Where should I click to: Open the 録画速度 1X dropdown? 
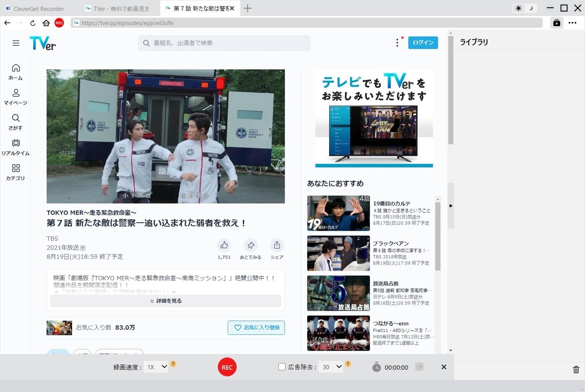click(156, 367)
